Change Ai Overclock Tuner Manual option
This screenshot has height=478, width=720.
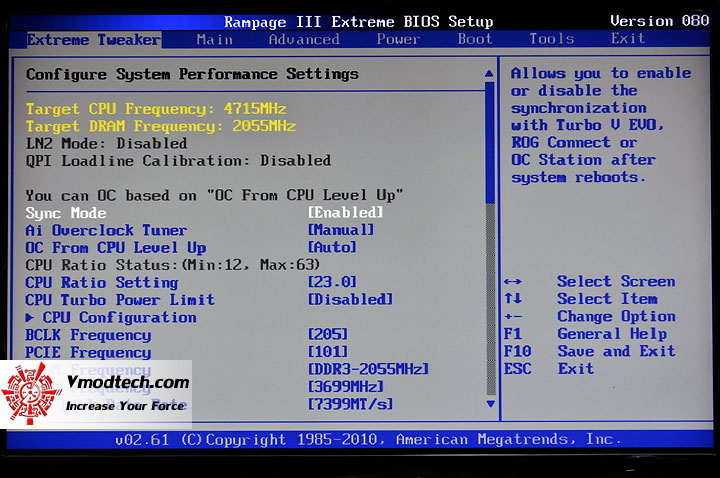pos(341,230)
